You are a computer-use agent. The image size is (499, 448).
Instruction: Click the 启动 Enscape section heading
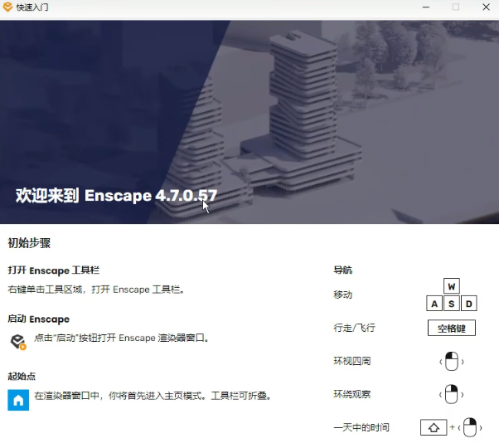38,319
